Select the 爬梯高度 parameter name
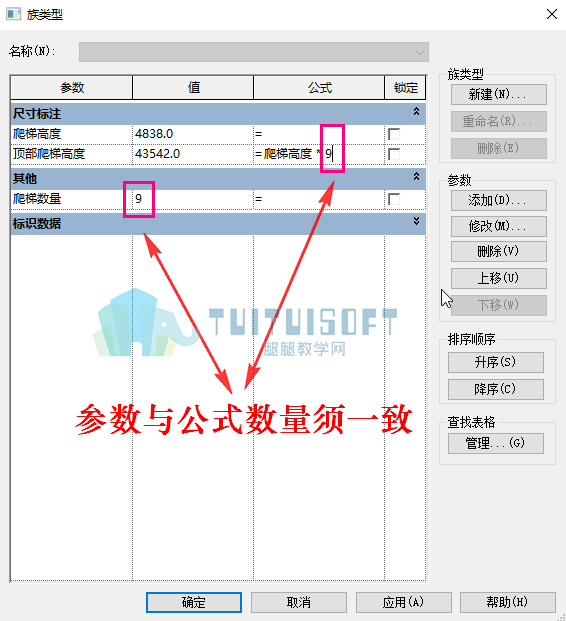Viewport: 566px width, 621px height. click(37, 134)
